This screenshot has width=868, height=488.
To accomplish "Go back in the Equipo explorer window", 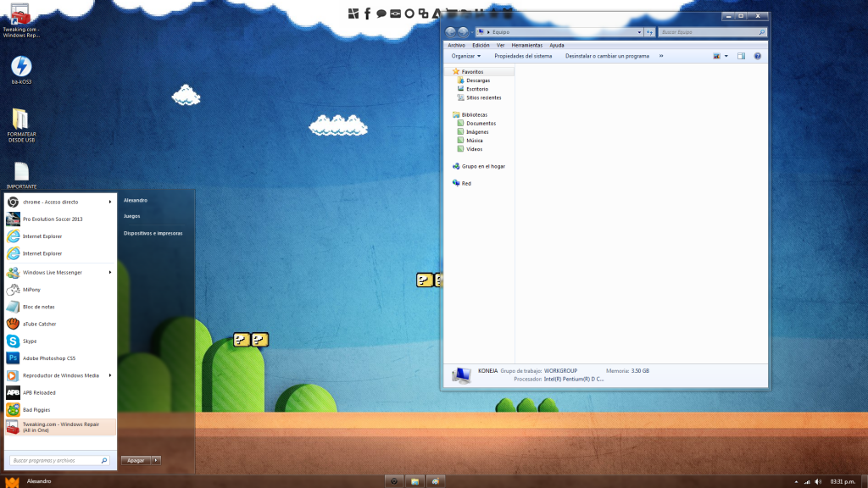I will point(451,32).
